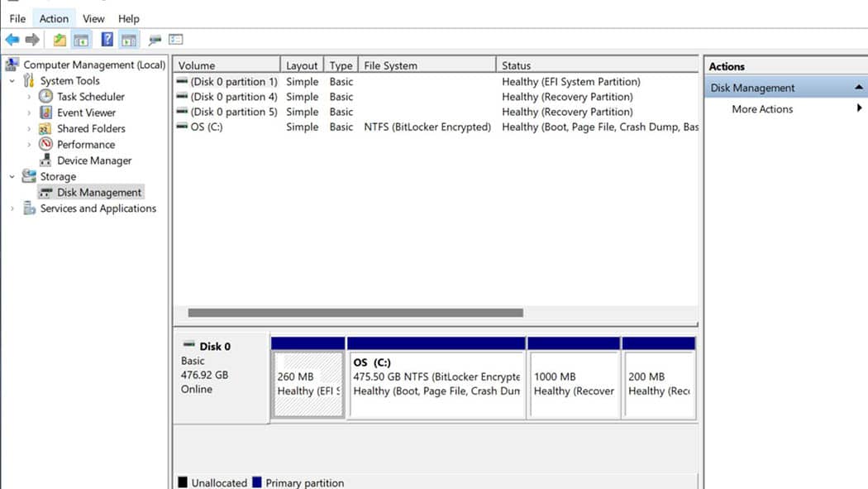Select the '(Disk 0 partition 4)' volume row
Image resolution: width=868 pixels, height=489 pixels.
[x=436, y=96]
